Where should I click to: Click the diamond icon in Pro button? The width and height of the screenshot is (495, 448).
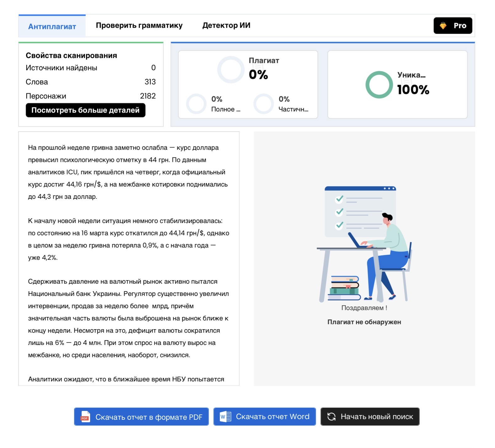tap(443, 25)
